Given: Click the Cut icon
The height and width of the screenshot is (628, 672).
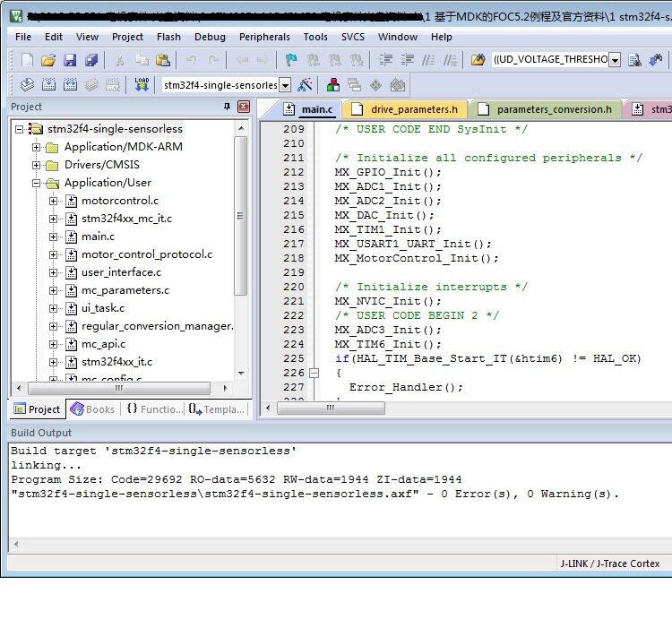Looking at the screenshot, I should pyautogui.click(x=120, y=60).
